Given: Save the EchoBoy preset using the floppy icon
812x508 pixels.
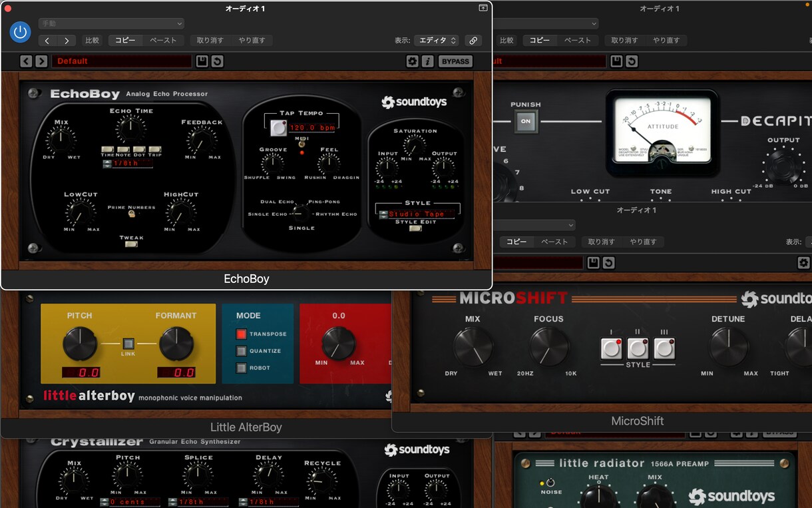Looking at the screenshot, I should pyautogui.click(x=202, y=61).
